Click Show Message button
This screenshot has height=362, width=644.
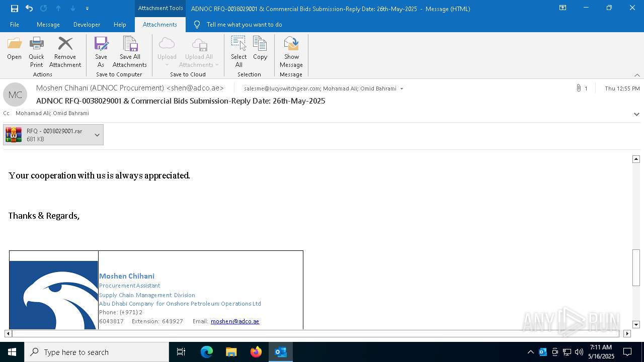click(x=291, y=52)
